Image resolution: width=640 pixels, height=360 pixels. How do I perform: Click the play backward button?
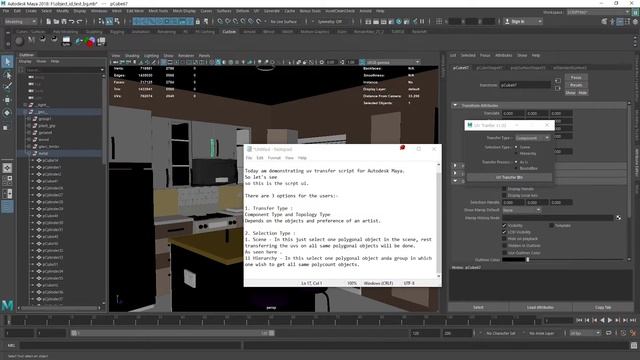click(x=602, y=320)
